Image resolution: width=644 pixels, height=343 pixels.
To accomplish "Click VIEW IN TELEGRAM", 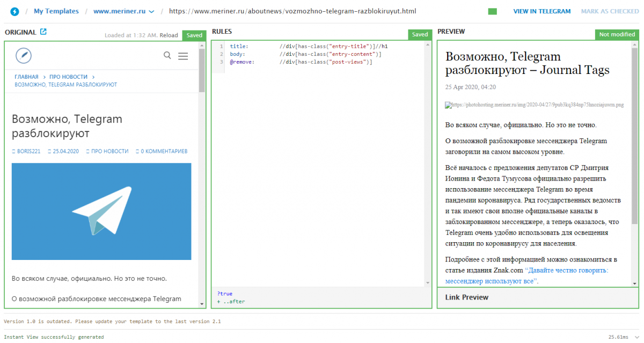I will pos(542,11).
